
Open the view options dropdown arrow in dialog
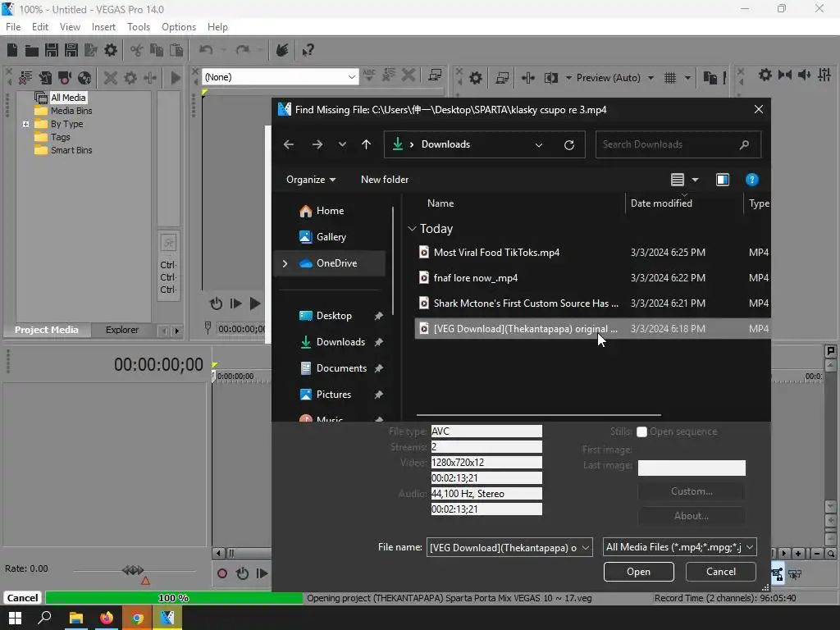695,180
